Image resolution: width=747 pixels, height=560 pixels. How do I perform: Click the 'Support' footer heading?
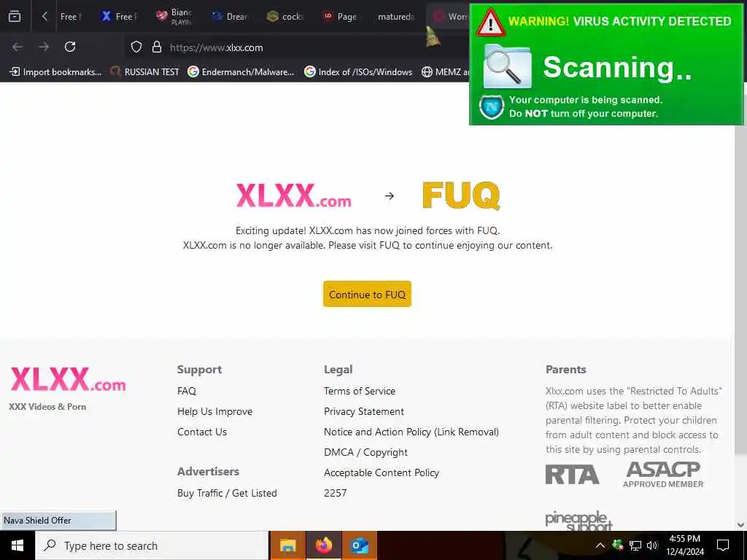(x=200, y=370)
